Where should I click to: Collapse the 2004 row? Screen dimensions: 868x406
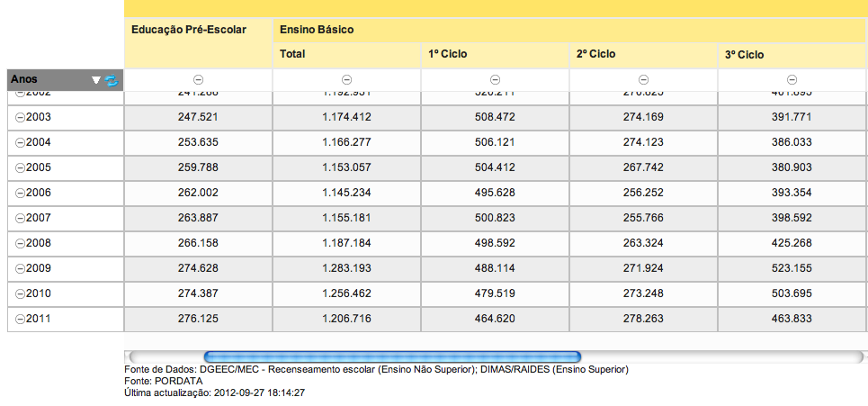(20, 142)
